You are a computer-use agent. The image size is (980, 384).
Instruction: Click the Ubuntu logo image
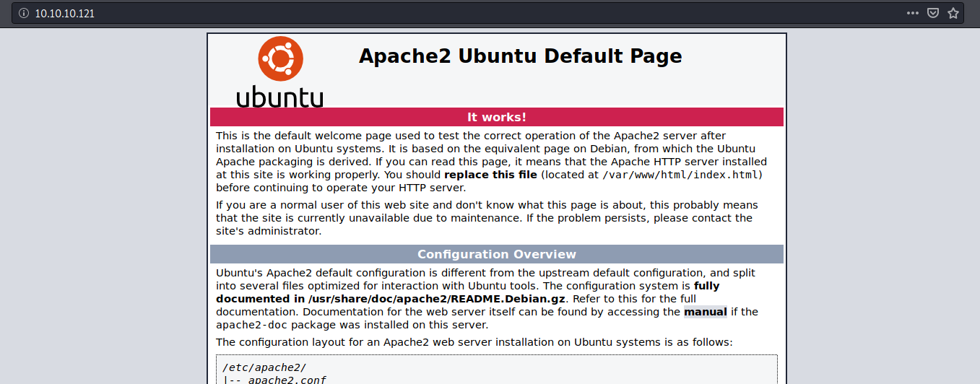tap(280, 71)
